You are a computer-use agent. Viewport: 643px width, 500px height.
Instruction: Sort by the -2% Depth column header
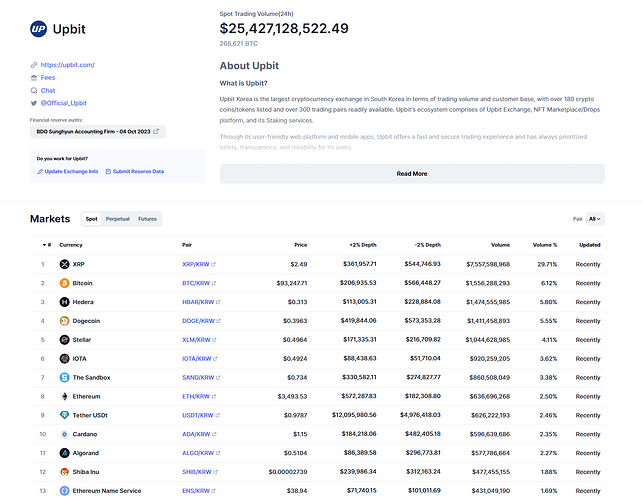[427, 245]
